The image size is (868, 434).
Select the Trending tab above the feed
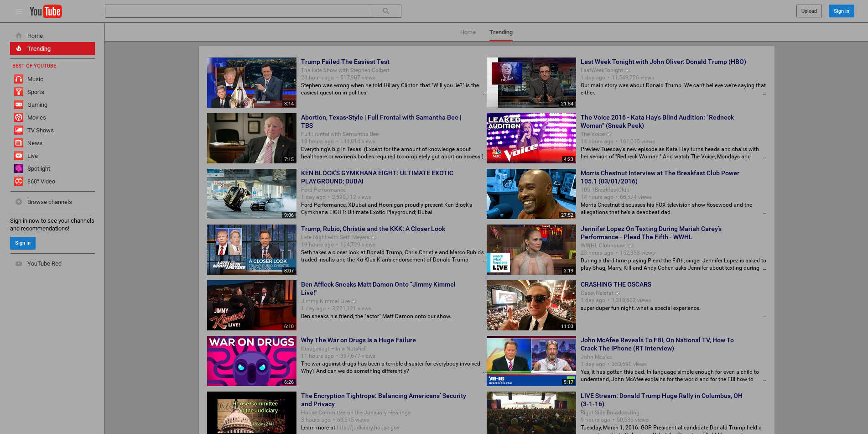(x=501, y=32)
